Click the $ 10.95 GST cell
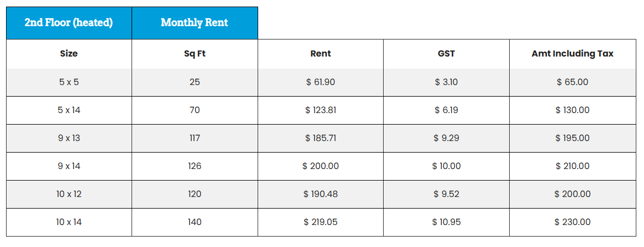The height and width of the screenshot is (247, 644). (446, 222)
